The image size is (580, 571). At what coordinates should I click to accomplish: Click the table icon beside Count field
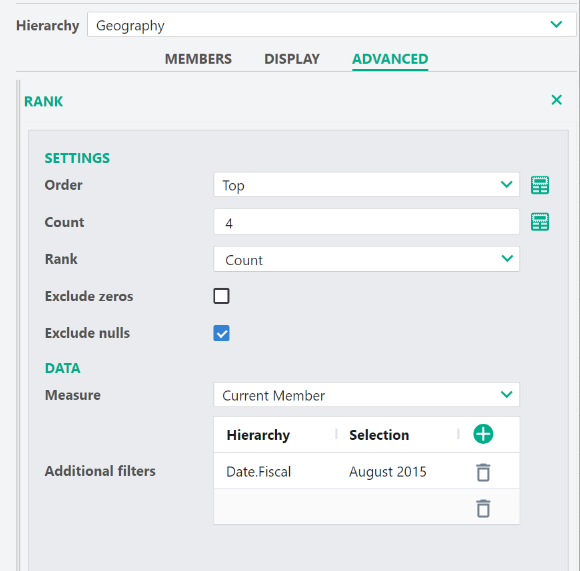pyautogui.click(x=540, y=222)
